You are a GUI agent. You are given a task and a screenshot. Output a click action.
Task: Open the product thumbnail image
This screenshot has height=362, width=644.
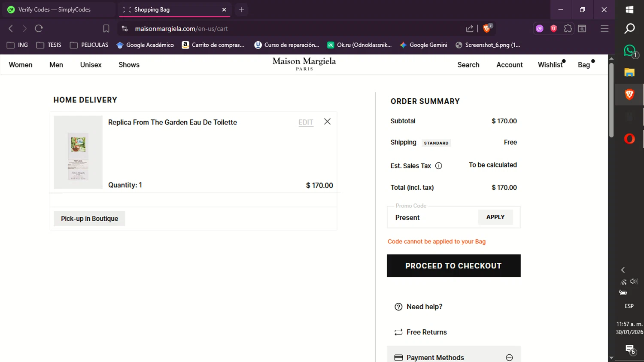(78, 152)
